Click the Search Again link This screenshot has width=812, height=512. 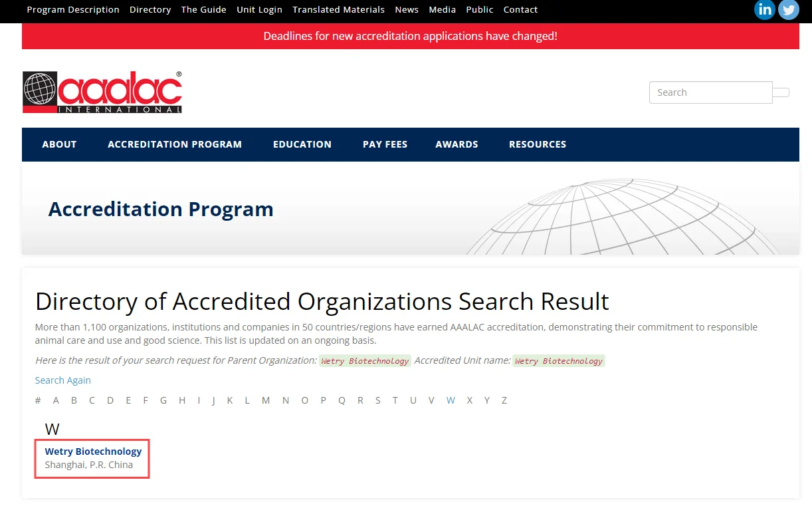click(63, 380)
